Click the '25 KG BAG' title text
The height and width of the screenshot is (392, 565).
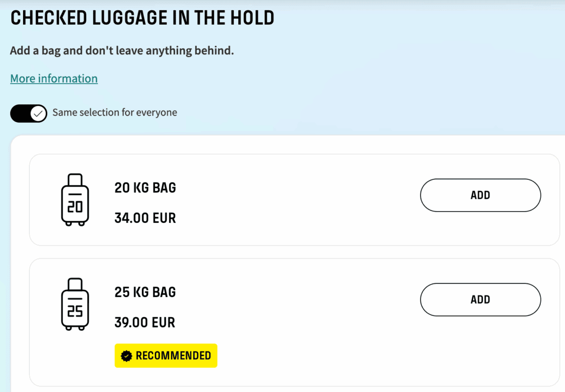click(145, 292)
